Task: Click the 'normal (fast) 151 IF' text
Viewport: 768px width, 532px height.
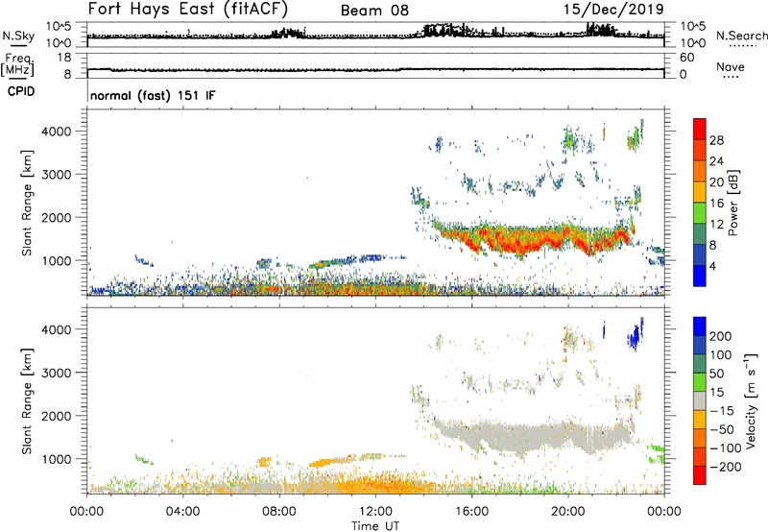Action: point(153,95)
